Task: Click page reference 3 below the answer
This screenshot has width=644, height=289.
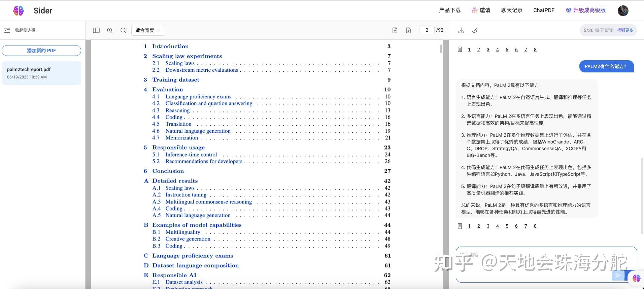Action: 488,226
